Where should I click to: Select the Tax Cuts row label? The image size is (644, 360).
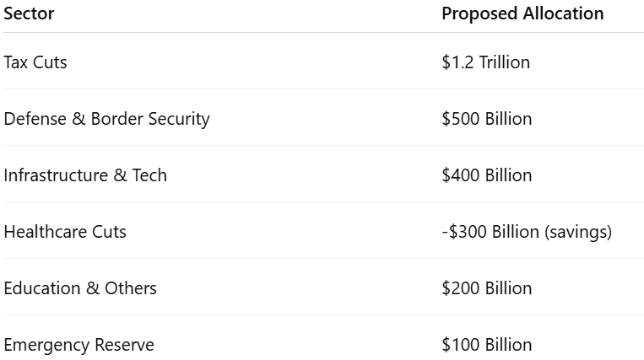(x=35, y=62)
